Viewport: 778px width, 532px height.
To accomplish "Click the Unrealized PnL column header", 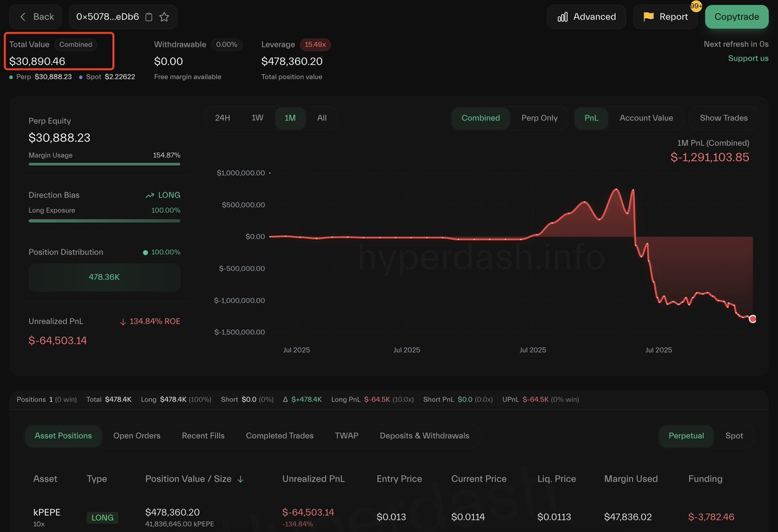I will [x=314, y=479].
